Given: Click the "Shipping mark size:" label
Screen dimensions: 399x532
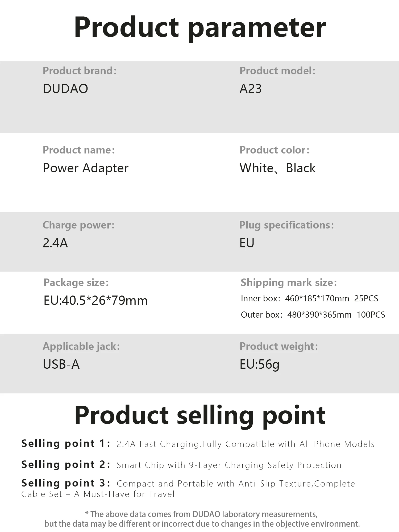Looking at the screenshot, I should click(x=289, y=282).
